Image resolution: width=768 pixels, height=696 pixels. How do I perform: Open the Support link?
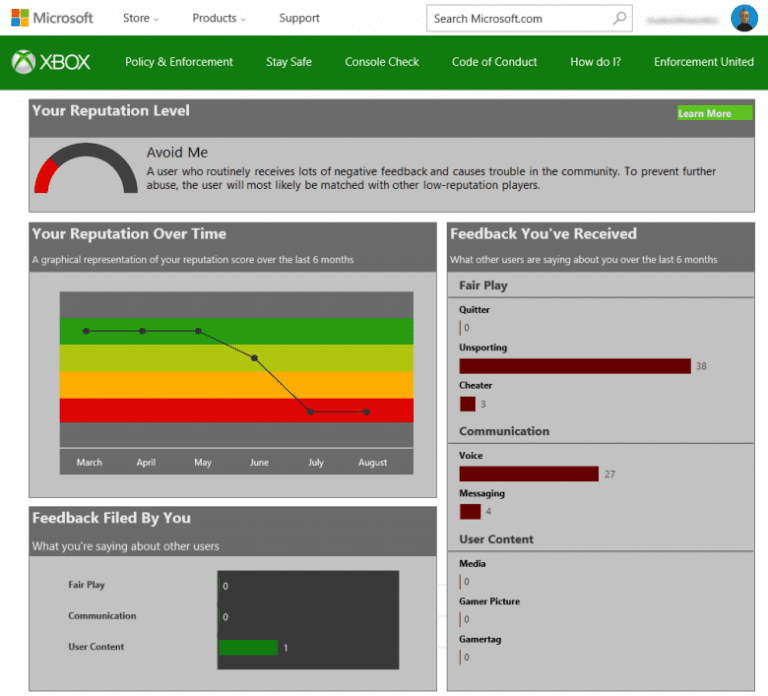299,18
